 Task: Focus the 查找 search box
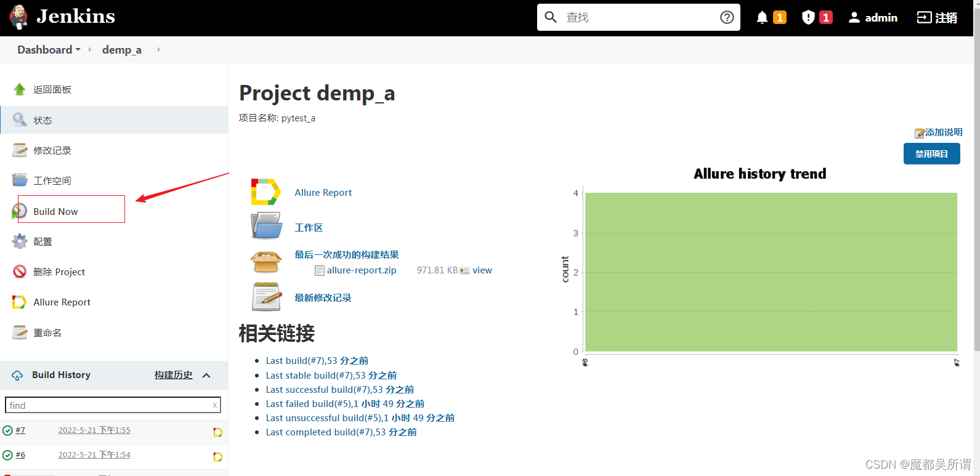pyautogui.click(x=639, y=17)
